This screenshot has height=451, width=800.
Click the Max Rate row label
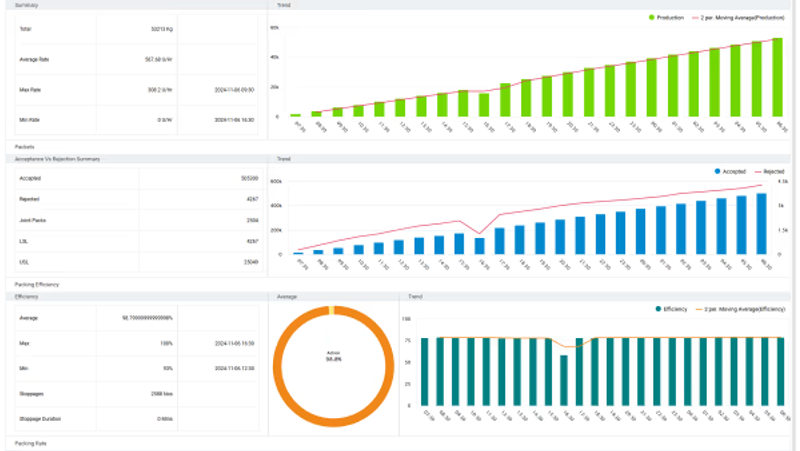pyautogui.click(x=30, y=90)
